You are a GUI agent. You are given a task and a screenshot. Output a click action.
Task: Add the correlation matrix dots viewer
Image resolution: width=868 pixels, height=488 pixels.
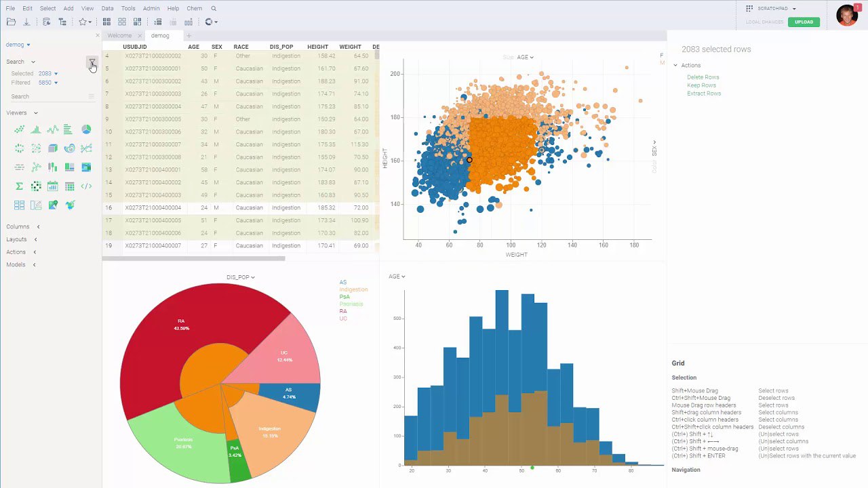(x=36, y=186)
